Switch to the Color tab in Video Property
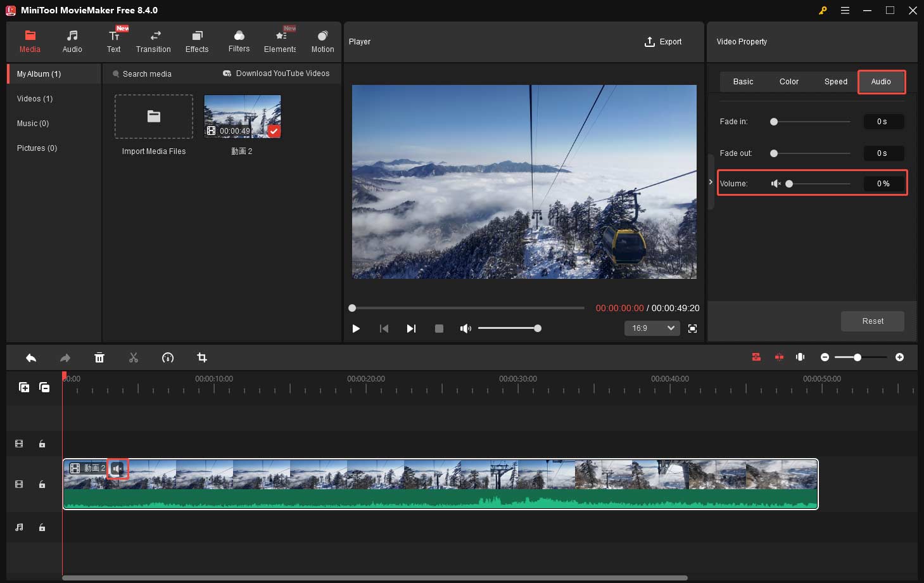This screenshot has height=583, width=924. 788,82
